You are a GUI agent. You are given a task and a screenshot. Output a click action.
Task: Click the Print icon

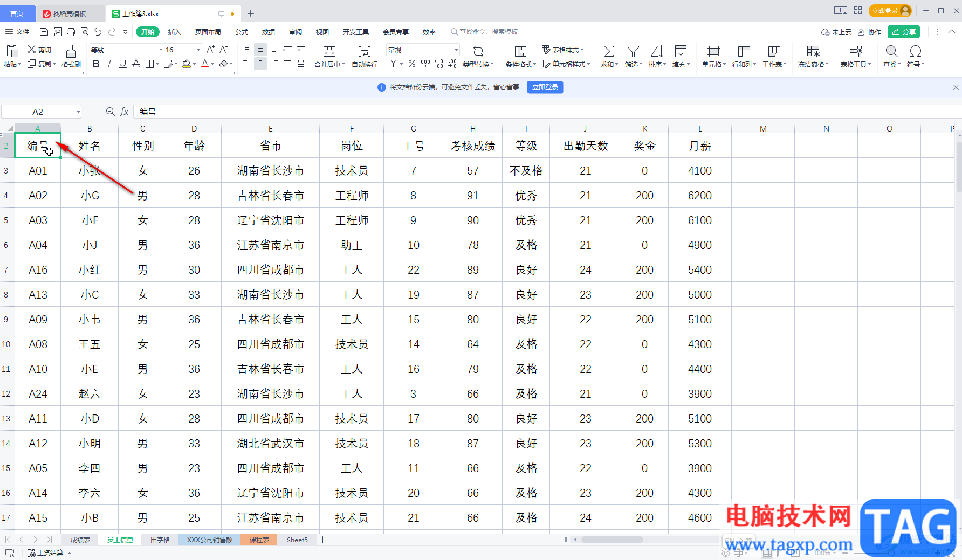tap(71, 32)
